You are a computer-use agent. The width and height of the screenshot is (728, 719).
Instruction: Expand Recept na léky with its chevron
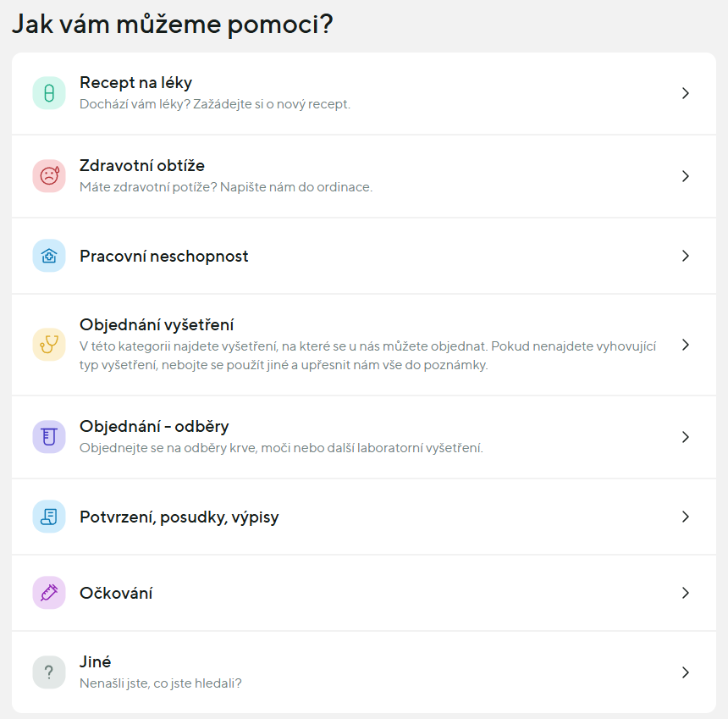[x=686, y=93]
